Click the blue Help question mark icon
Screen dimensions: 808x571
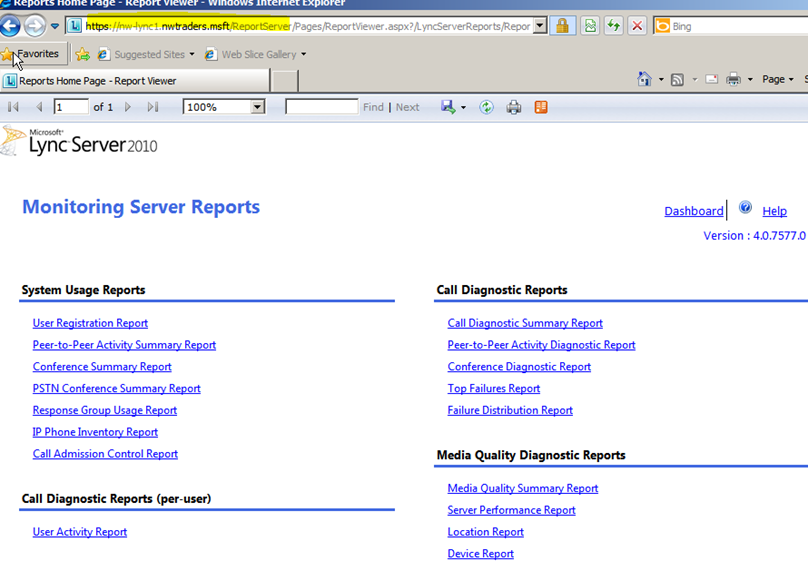[745, 208]
